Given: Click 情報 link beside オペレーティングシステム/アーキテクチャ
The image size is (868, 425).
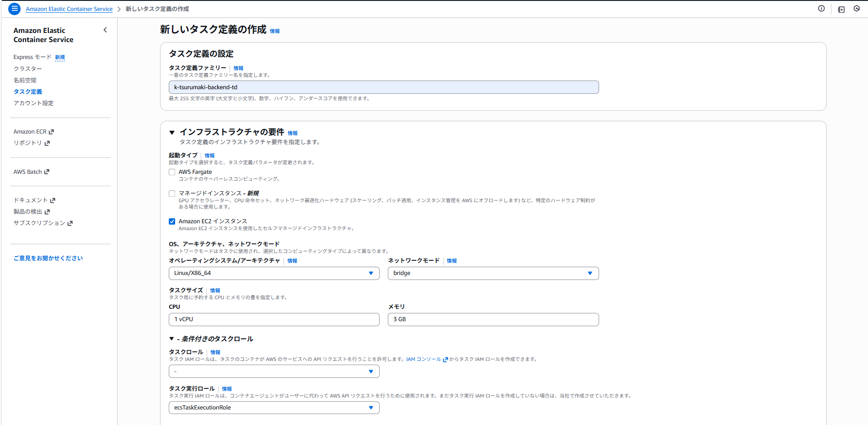Looking at the screenshot, I should click(292, 261).
